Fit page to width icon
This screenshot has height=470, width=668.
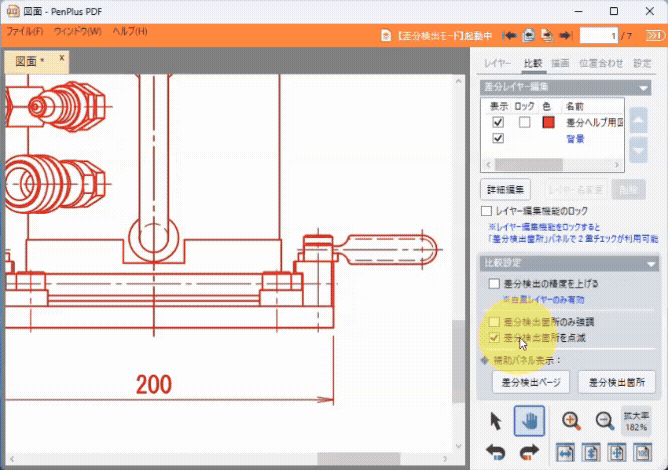click(x=564, y=453)
